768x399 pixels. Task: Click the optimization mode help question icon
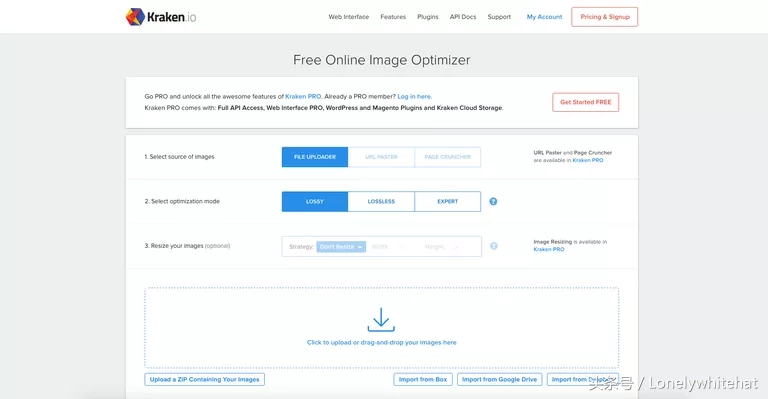[x=493, y=201]
